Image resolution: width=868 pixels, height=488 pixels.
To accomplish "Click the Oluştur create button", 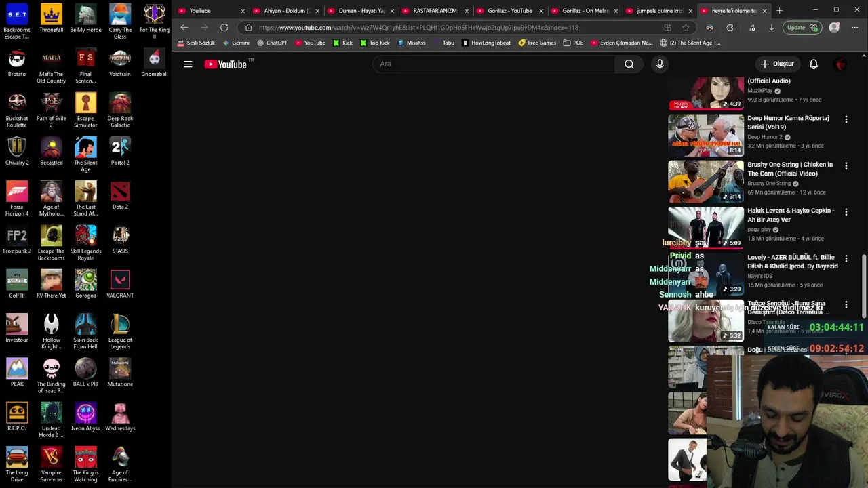I will pos(776,64).
